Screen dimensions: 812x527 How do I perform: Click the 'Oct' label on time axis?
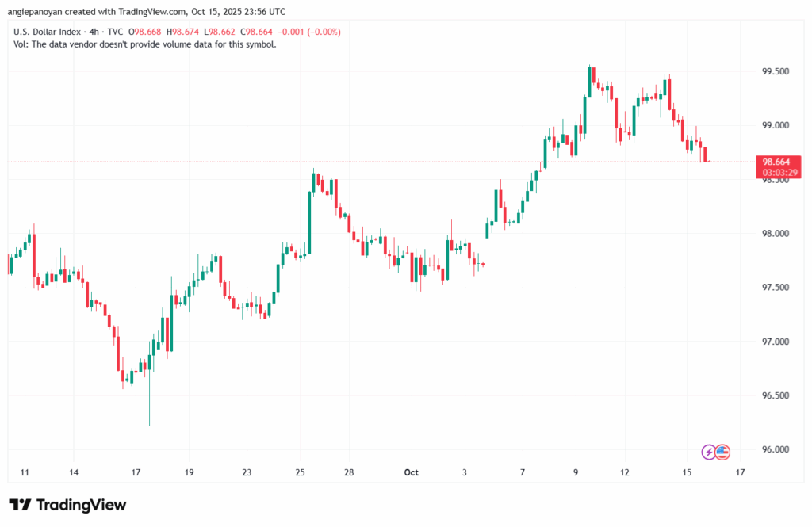coord(411,472)
